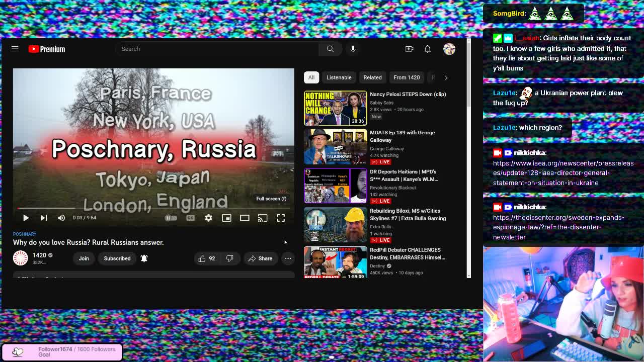Click the Join membership button
Viewport: 644px width, 362px height.
point(84,258)
